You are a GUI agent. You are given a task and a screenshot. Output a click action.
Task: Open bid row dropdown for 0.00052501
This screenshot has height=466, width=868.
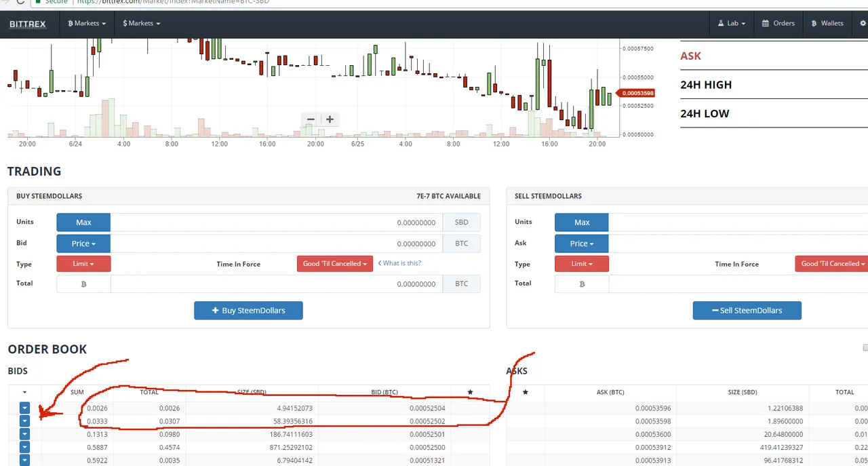(24, 434)
